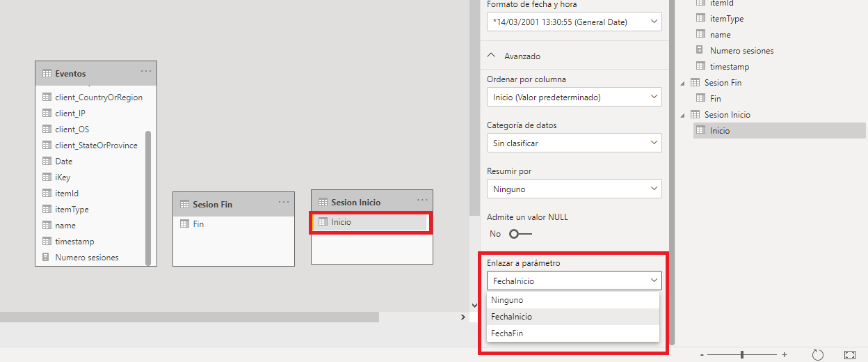Click the table icon in Eventos card header
Image resolution: width=868 pixels, height=362 pixels.
(x=47, y=74)
